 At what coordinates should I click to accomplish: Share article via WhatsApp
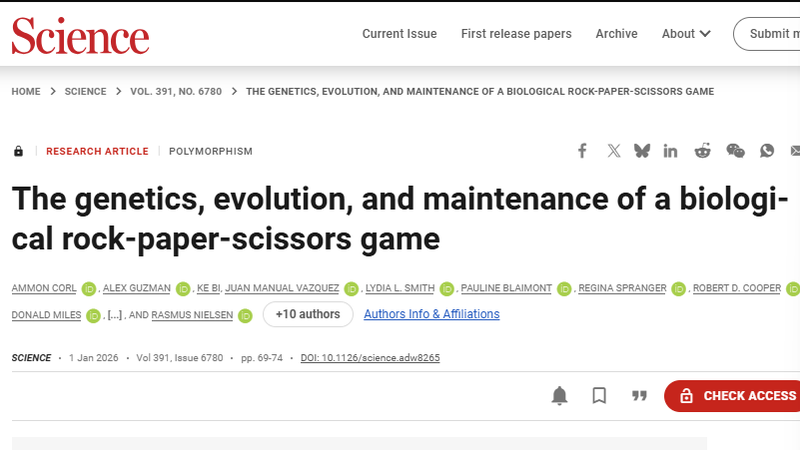pos(767,151)
